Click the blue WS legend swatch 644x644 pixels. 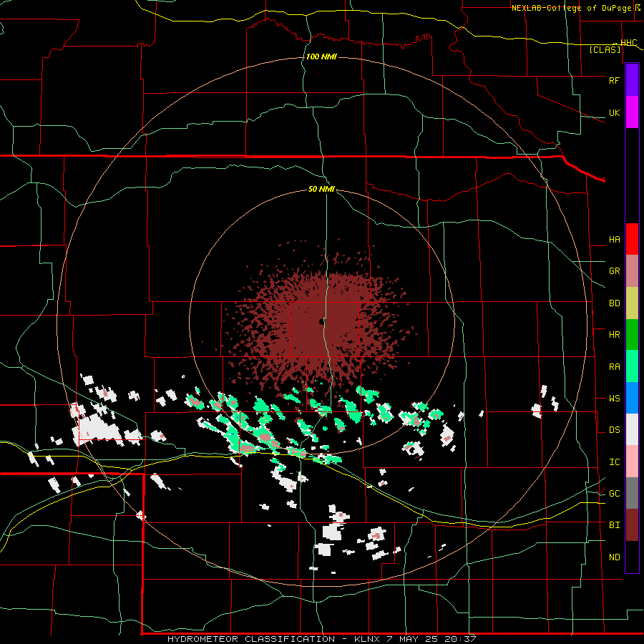pyautogui.click(x=632, y=398)
